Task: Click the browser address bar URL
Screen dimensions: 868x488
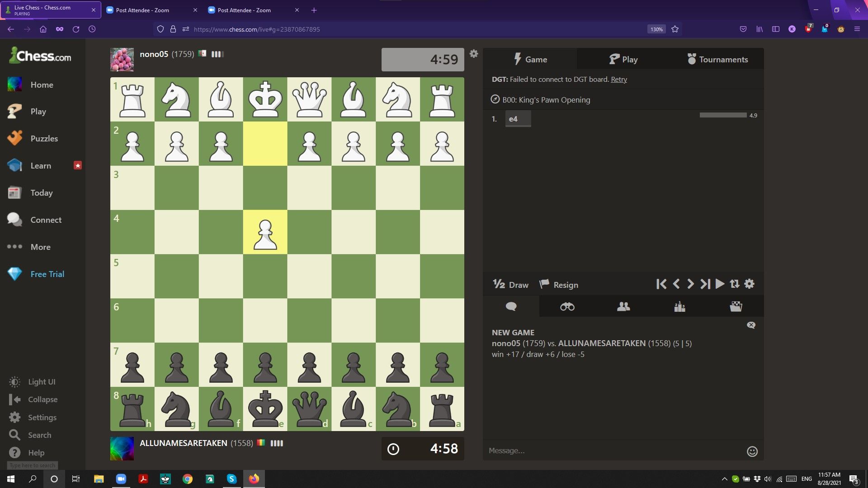Action: click(257, 29)
